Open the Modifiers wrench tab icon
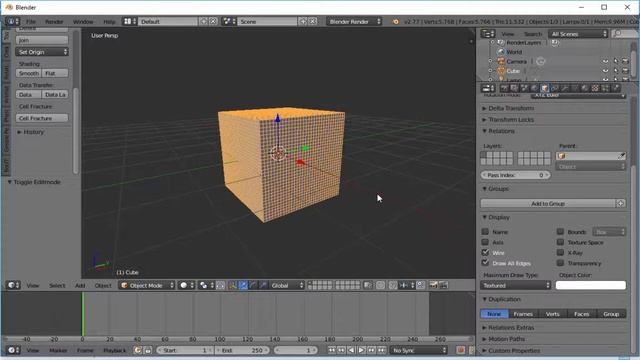Image resolution: width=640 pixels, height=360 pixels. click(564, 88)
